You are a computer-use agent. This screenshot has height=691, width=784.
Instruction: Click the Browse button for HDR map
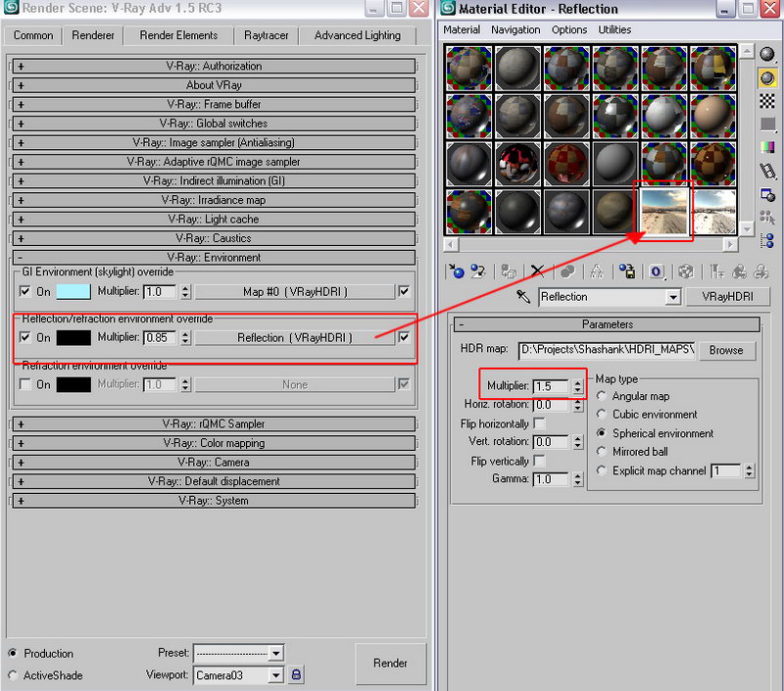click(x=726, y=350)
